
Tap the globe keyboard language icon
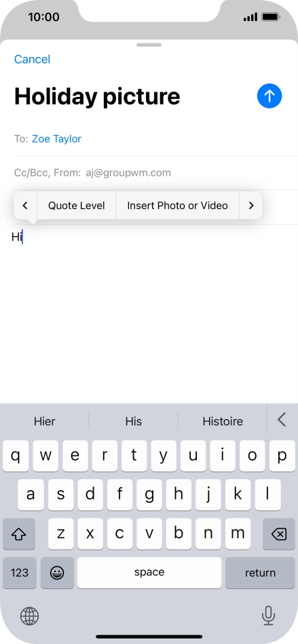[30, 616]
